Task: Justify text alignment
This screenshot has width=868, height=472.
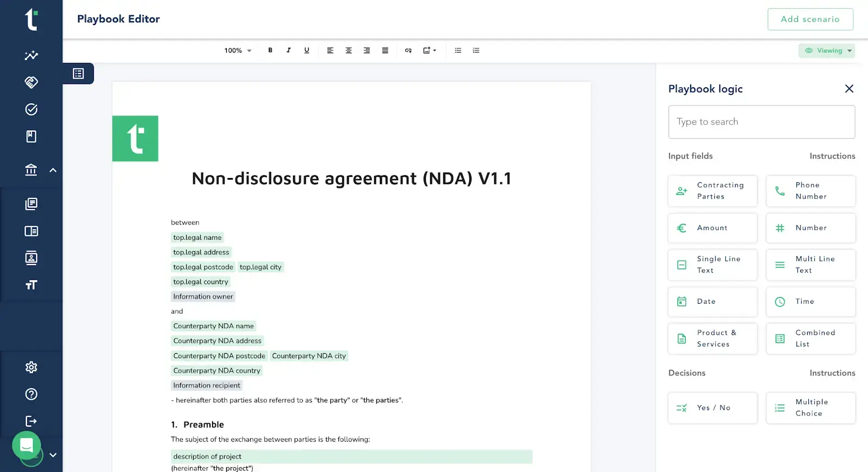Action: pyautogui.click(x=385, y=50)
